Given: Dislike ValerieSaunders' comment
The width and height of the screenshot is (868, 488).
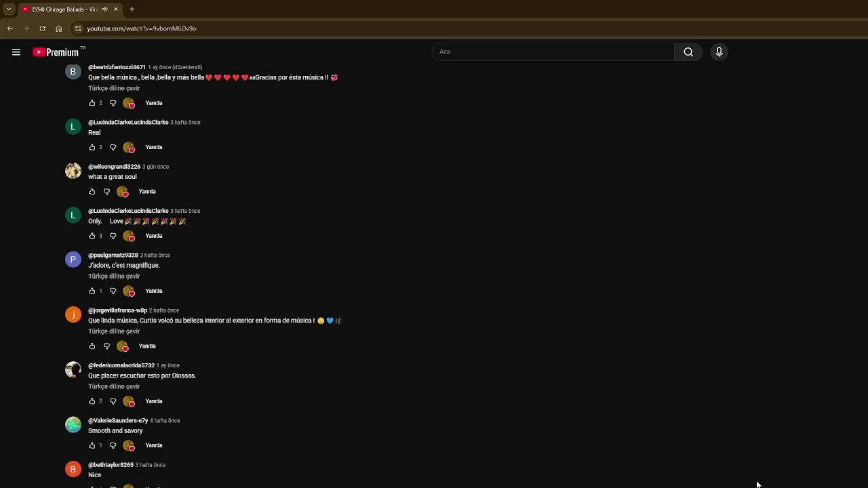Looking at the screenshot, I should (113, 445).
